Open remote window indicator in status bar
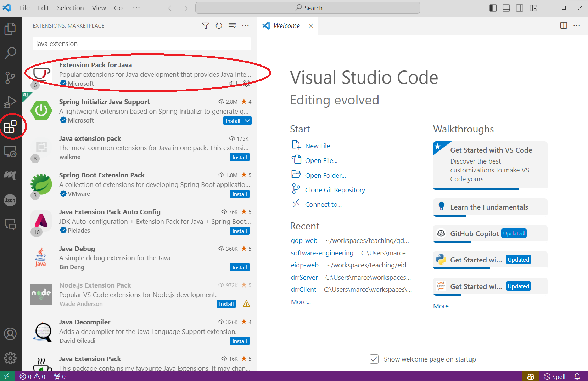588x381 pixels. coord(7,376)
